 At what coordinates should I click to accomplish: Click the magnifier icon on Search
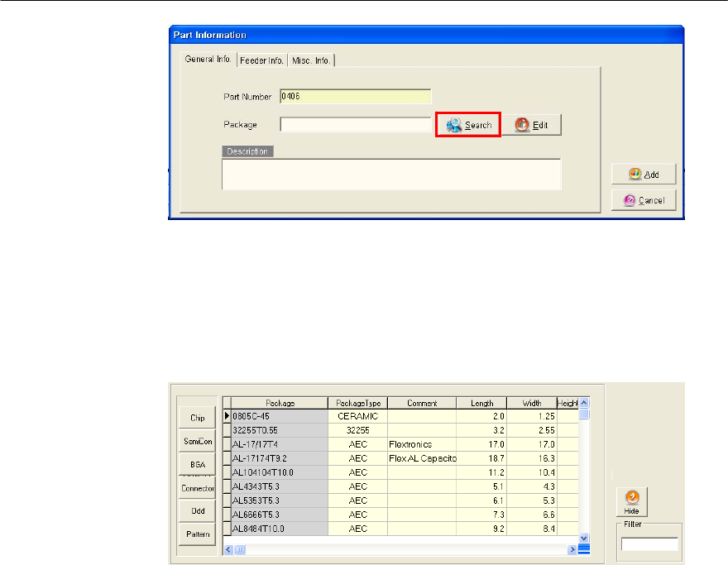coord(454,124)
